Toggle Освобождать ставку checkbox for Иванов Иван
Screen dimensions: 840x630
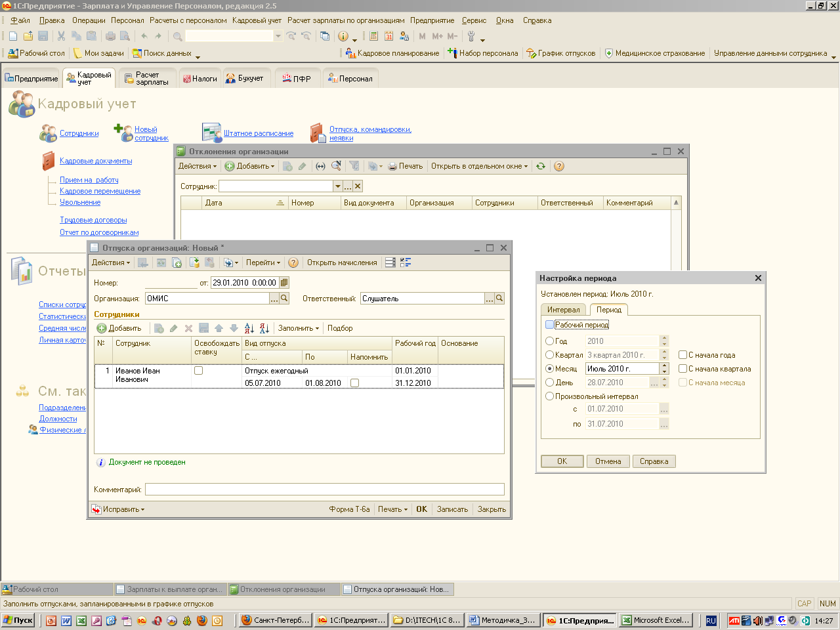[198, 371]
